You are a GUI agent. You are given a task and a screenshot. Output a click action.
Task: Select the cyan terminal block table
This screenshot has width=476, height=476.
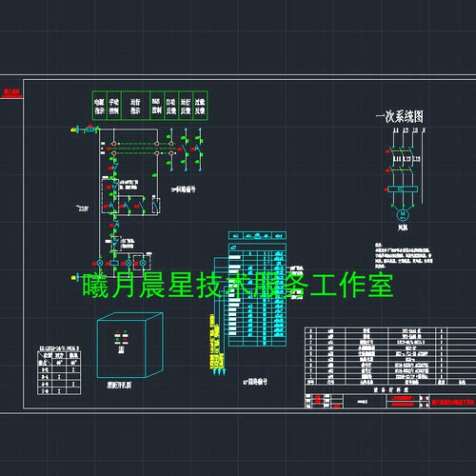[x=257, y=289]
